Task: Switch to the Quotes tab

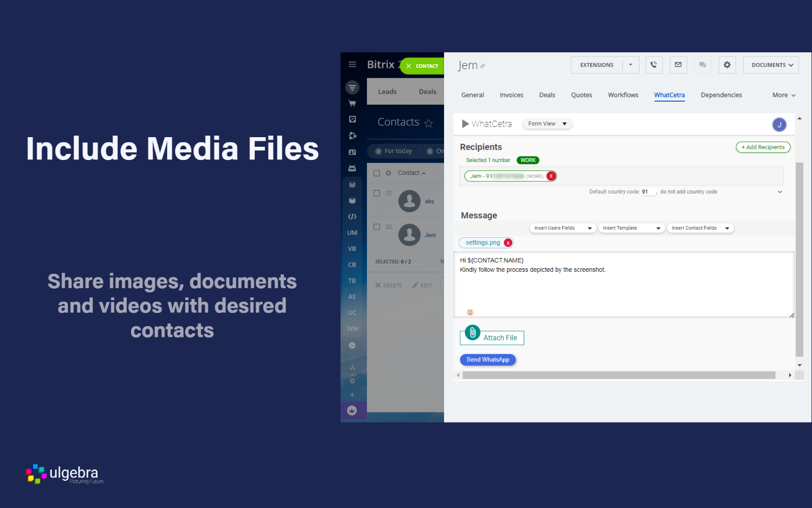Action: (x=582, y=95)
